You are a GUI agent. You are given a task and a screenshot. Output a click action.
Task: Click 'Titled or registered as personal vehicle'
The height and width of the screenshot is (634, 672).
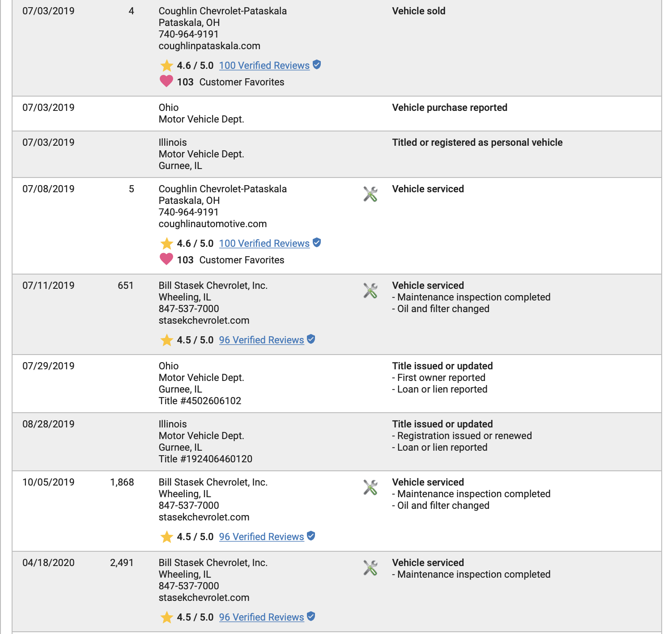click(477, 143)
